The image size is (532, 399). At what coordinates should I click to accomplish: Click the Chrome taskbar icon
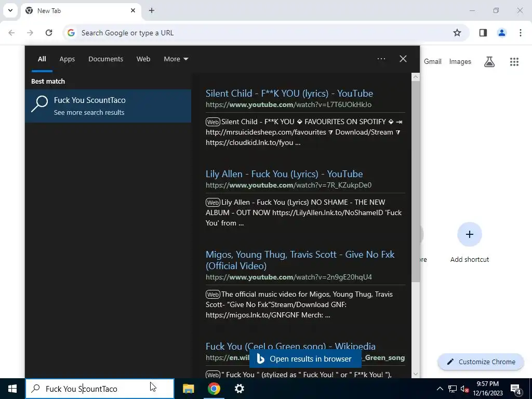point(214,389)
